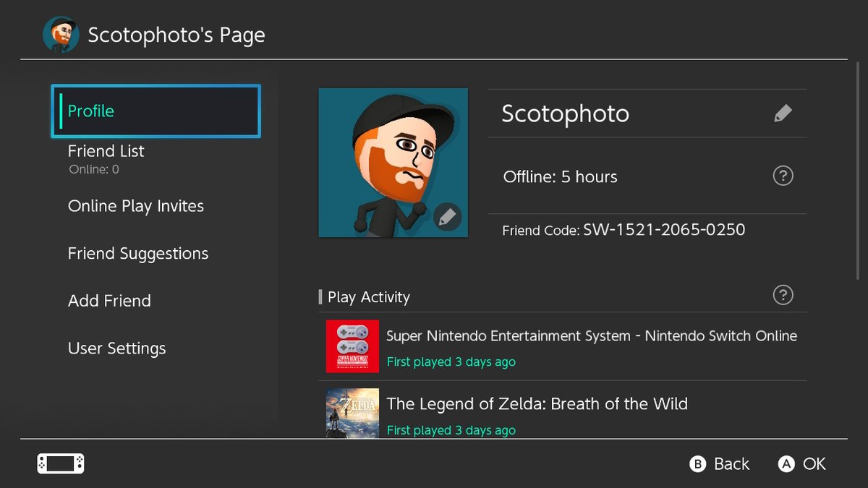Open help icon next to Play Activity
Viewport: 868px width, 488px height.
click(783, 295)
